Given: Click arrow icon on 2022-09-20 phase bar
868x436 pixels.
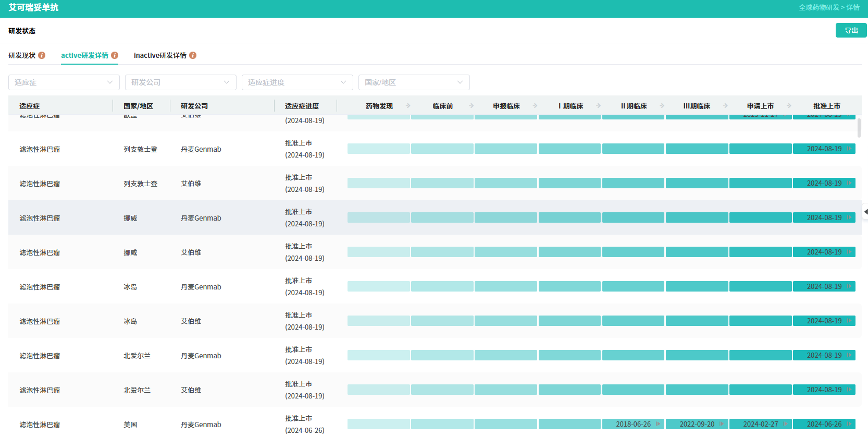Looking at the screenshot, I should click(x=722, y=424).
